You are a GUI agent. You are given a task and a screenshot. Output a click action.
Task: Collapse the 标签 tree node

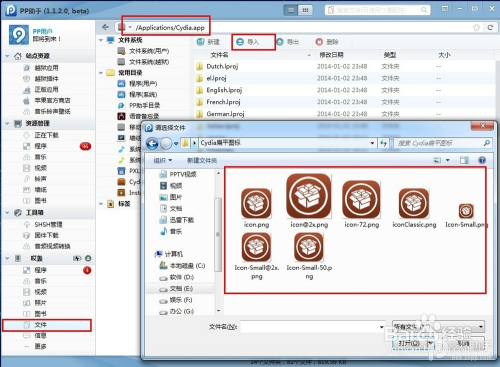click(x=101, y=204)
